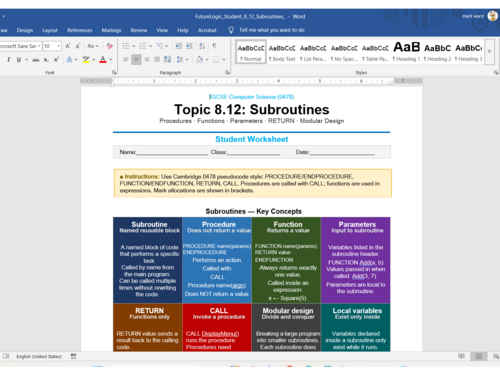Click the paragraph shading bucket icon
Screen dimensions: 500x375
click(199, 60)
